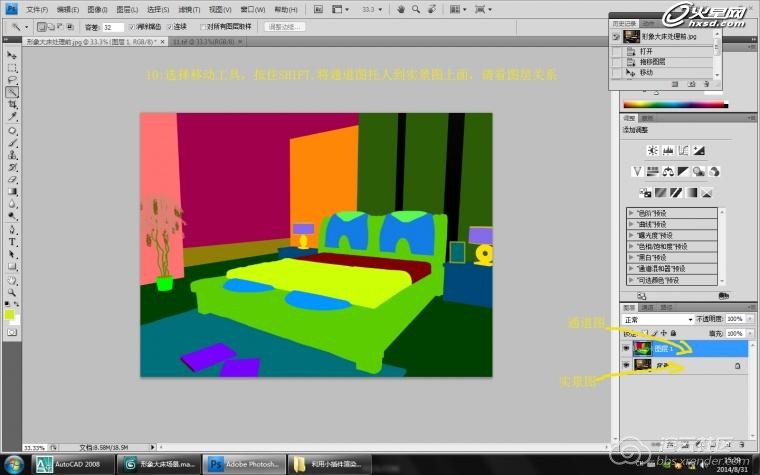760x475 pixels.
Task: Add a Black & White adjustment
Action: [x=683, y=171]
